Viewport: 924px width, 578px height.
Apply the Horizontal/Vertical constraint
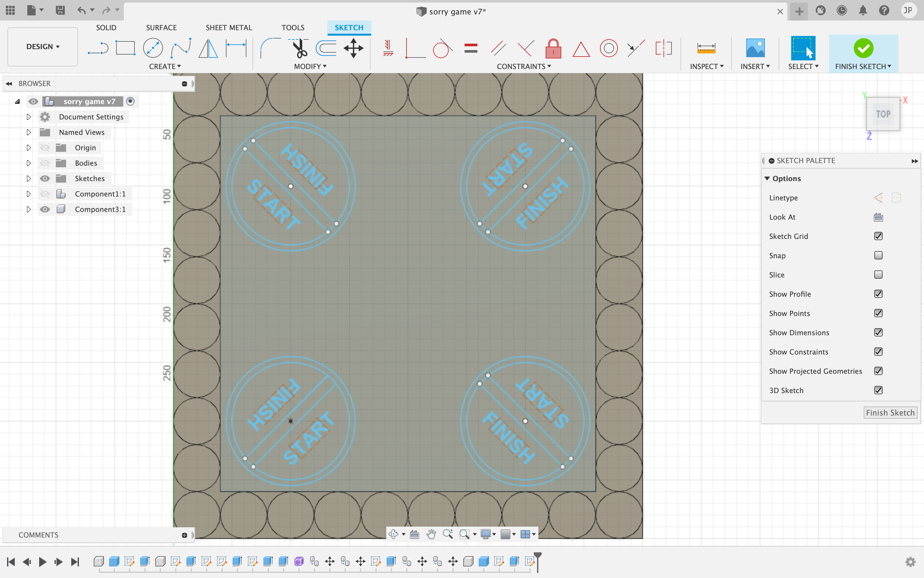tap(388, 48)
